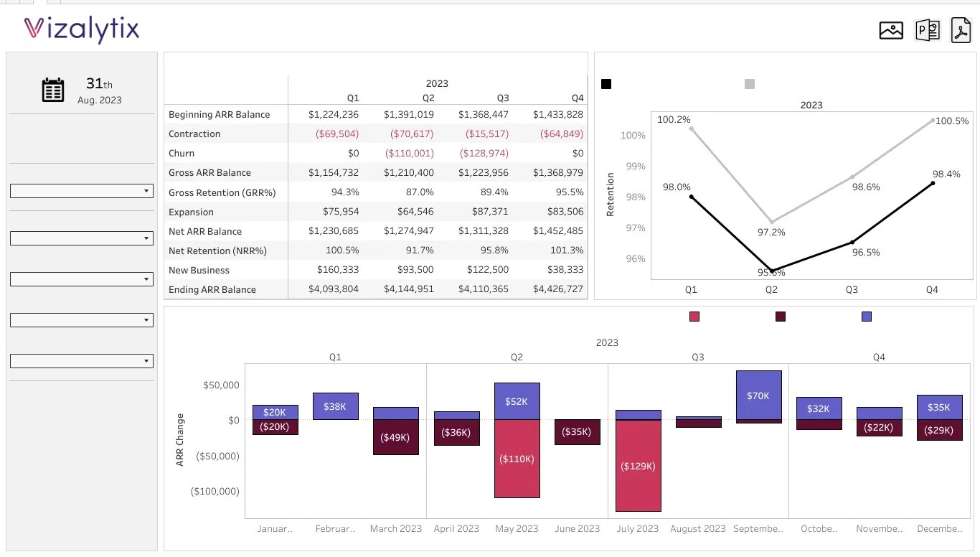Click the ($128,974) churn cell
980x557 pixels.
point(484,153)
